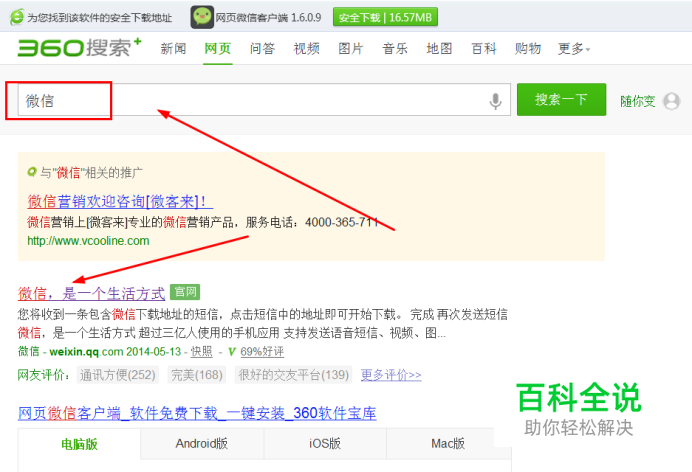Click the 完美(168) review tag
This screenshot has height=472, width=692.
click(x=197, y=375)
